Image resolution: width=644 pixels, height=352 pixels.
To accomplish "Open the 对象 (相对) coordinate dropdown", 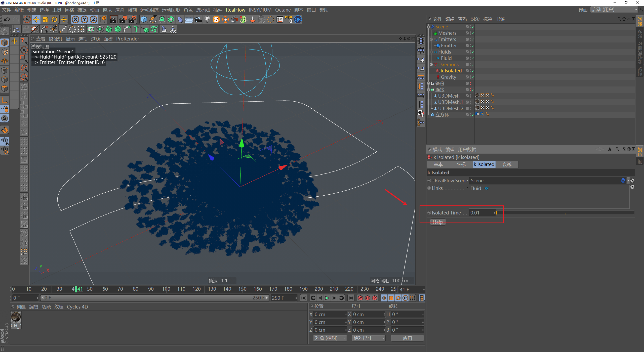I will [x=330, y=338].
